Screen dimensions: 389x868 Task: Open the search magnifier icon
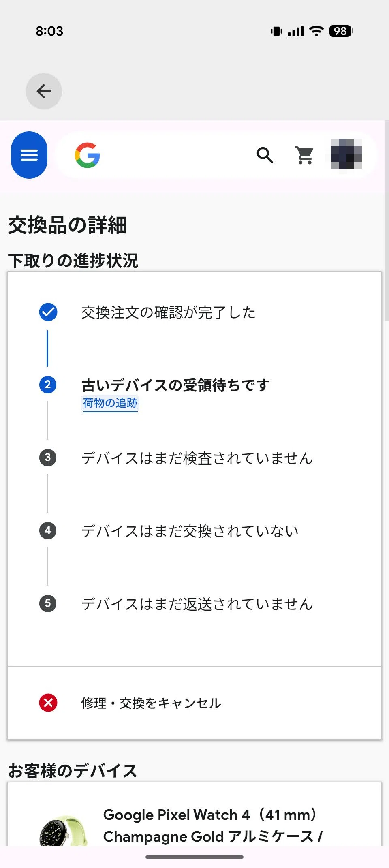pyautogui.click(x=265, y=155)
